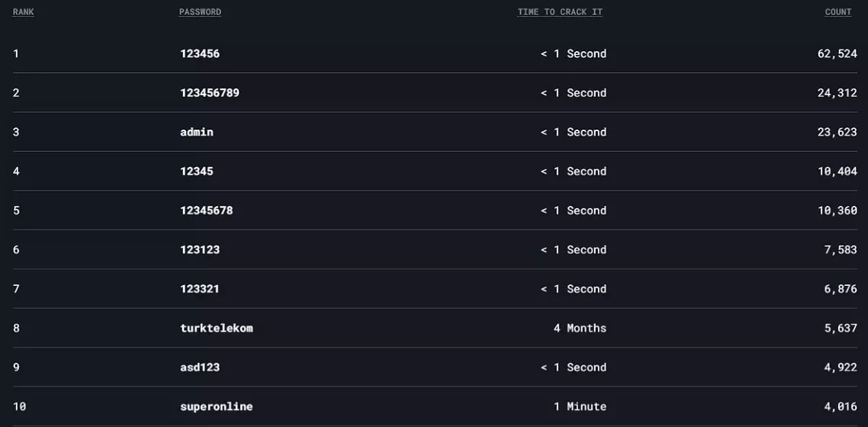
Task: Select the asd123 password text
Action: [x=200, y=368]
